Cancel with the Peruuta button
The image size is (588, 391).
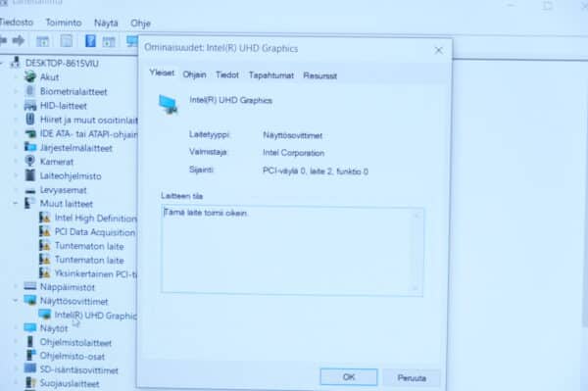(412, 378)
